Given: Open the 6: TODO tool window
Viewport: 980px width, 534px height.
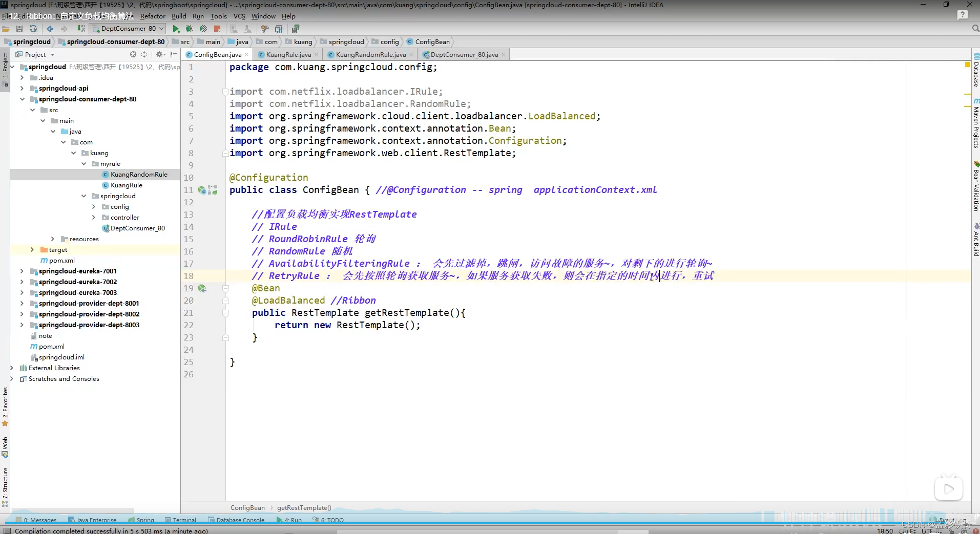Looking at the screenshot, I should pos(328,520).
